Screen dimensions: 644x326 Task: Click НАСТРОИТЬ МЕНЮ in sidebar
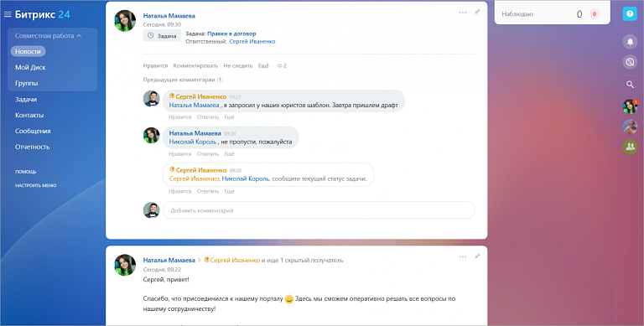coord(36,185)
